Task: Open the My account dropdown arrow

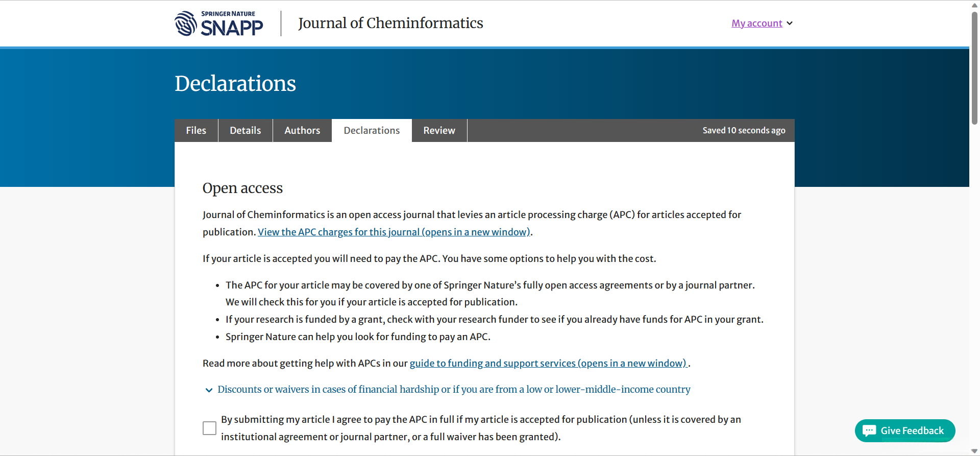Action: [x=790, y=23]
